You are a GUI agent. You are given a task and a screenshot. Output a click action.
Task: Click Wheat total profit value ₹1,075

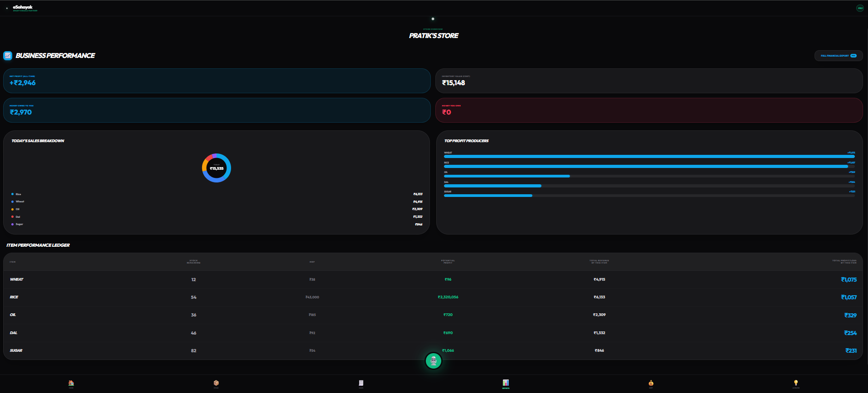click(x=849, y=280)
